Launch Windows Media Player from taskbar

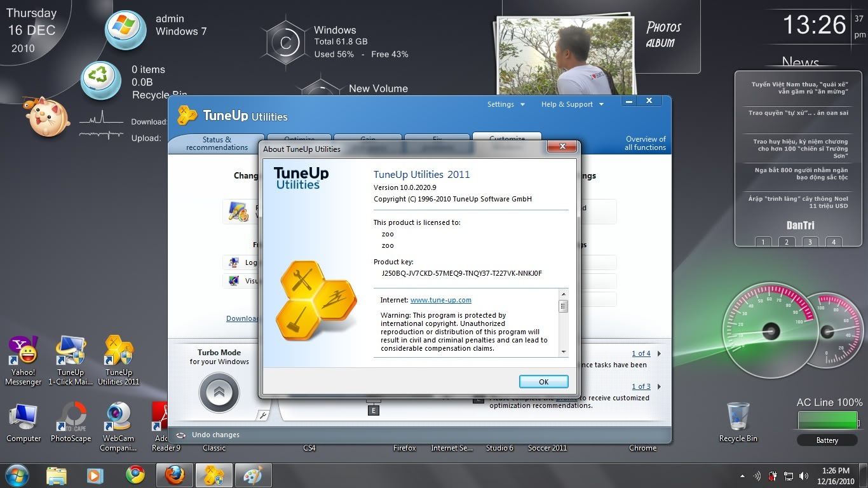click(x=95, y=475)
